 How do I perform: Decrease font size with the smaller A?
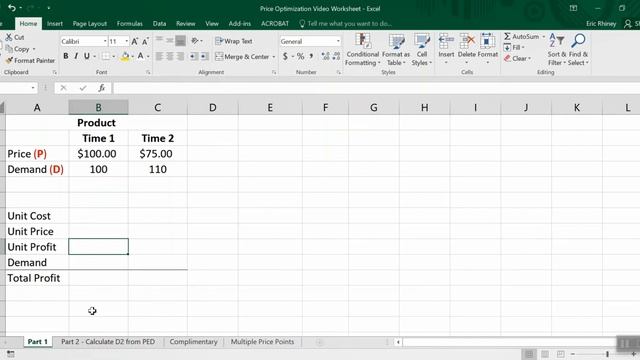[x=145, y=41]
